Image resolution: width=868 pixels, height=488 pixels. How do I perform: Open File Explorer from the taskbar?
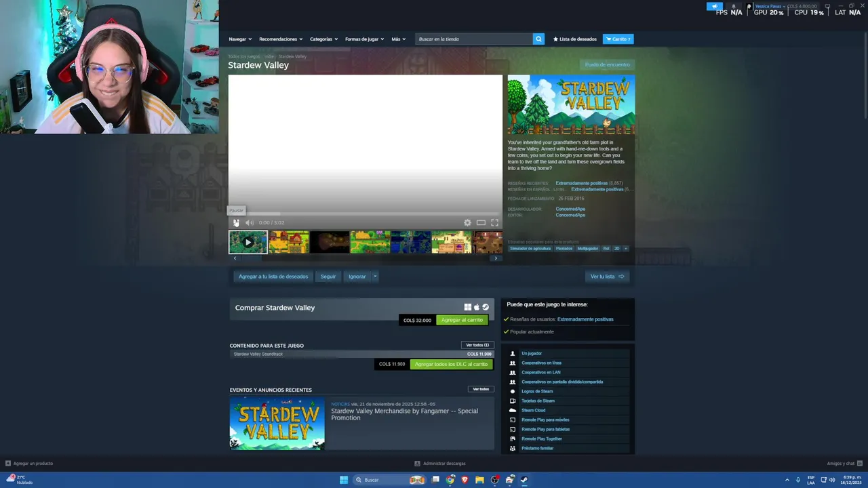[479, 480]
